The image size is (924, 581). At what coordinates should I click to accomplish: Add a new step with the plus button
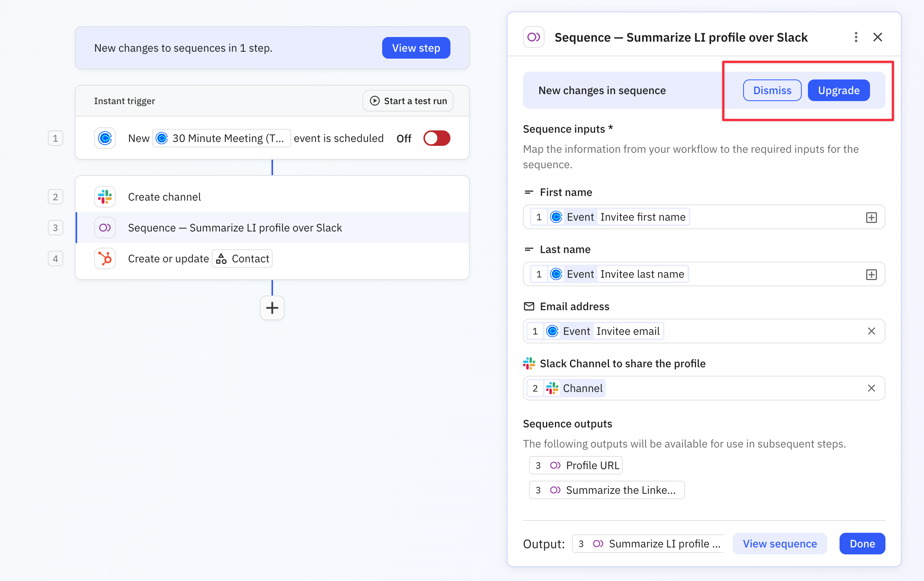272,307
